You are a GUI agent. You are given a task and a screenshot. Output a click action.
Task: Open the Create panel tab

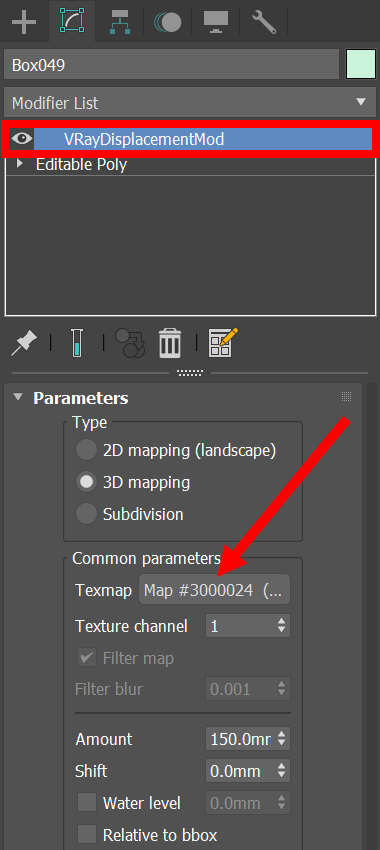pyautogui.click(x=24, y=21)
